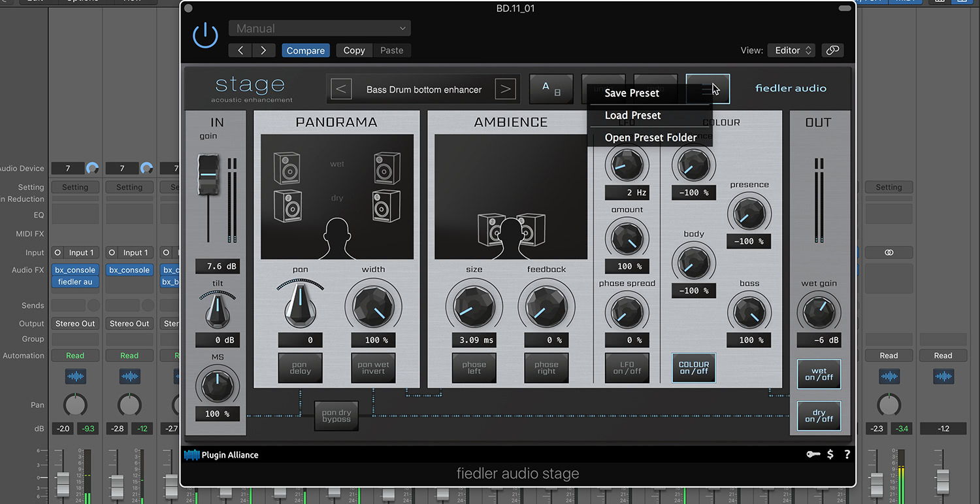Click first channel's mixer pan knob
This screenshot has width=980, height=504.
click(x=75, y=405)
